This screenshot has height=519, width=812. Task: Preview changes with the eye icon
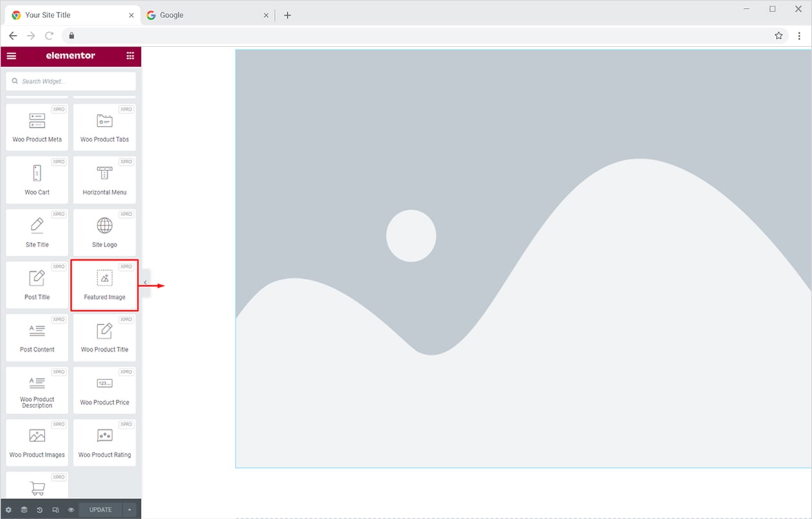pyautogui.click(x=71, y=510)
